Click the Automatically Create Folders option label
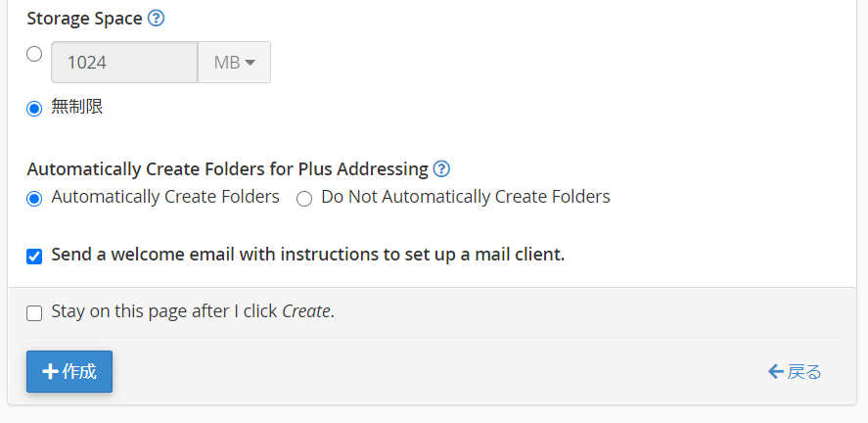 pos(165,197)
